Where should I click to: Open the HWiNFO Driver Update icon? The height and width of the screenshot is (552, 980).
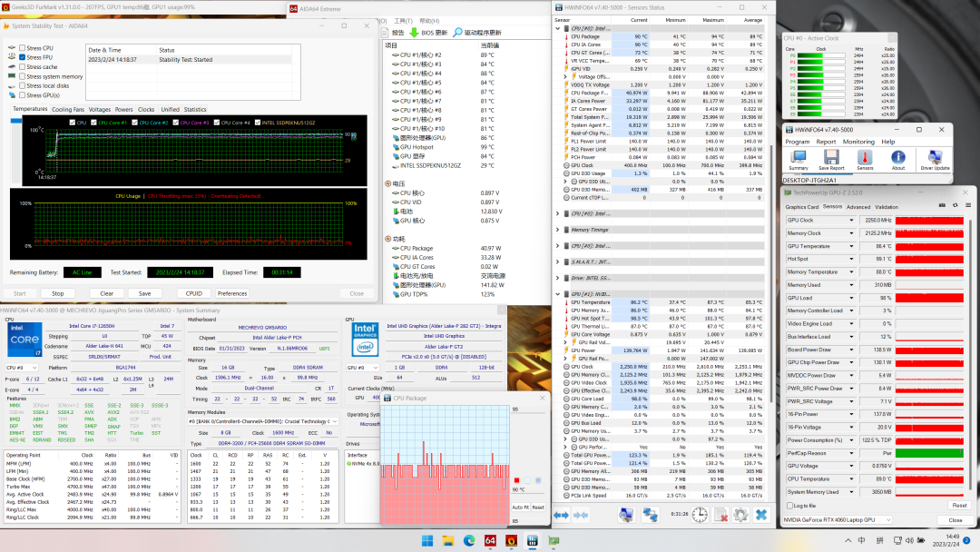point(935,160)
